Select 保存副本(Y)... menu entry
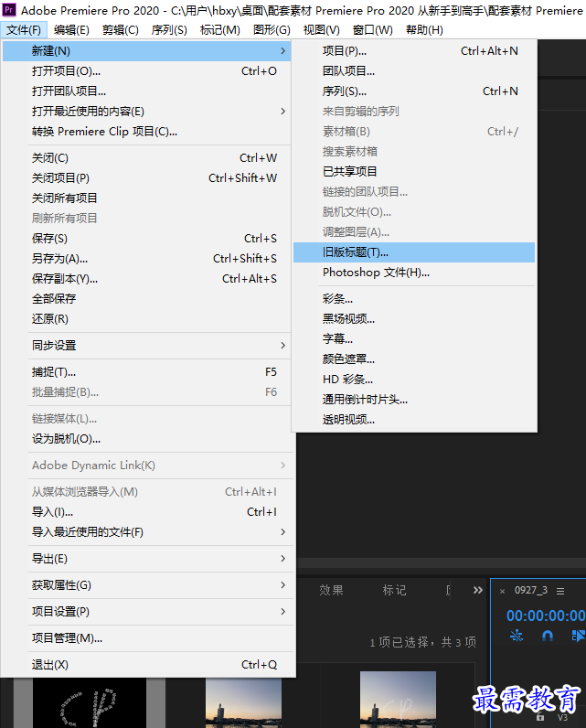586x728 pixels. [146, 279]
